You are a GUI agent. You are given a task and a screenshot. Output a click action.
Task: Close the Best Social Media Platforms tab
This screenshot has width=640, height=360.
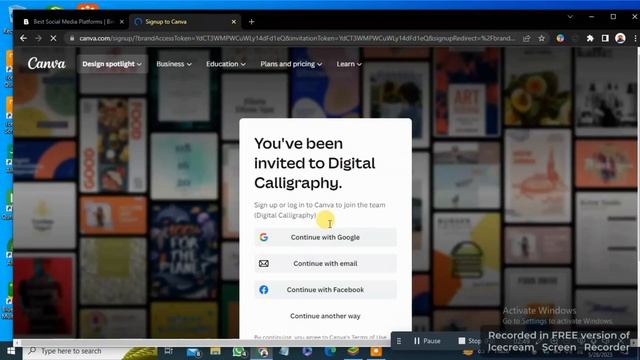pos(122,22)
